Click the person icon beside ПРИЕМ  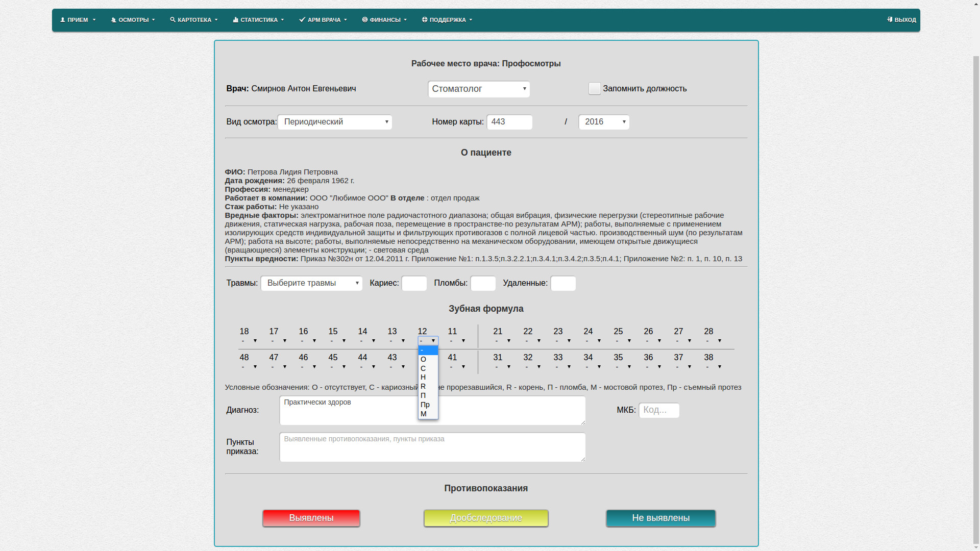point(63,20)
